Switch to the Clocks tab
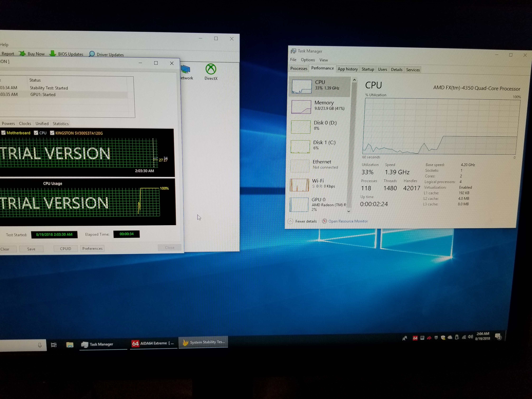This screenshot has height=399, width=532. tap(25, 123)
